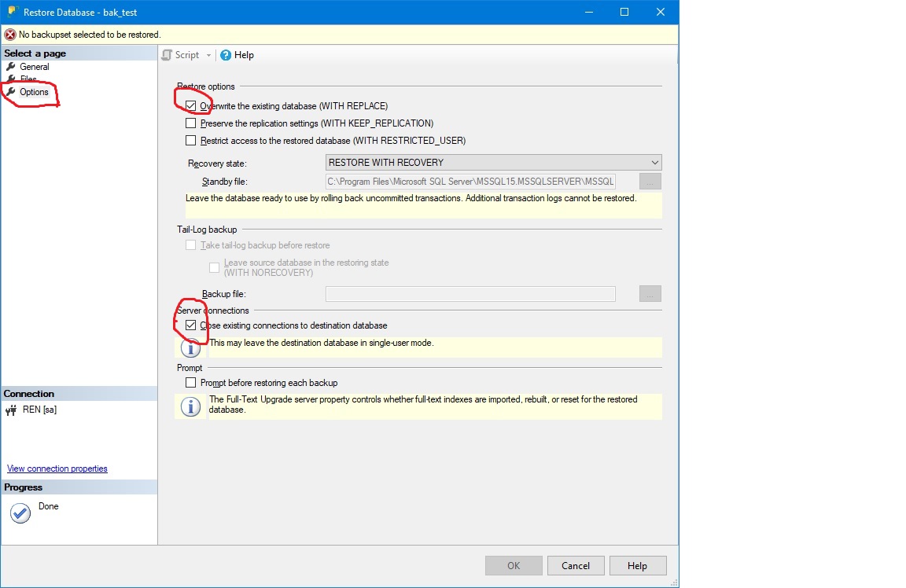The width and height of the screenshot is (906, 588).
Task: Maximize the Restore Database window
Action: 624,12
